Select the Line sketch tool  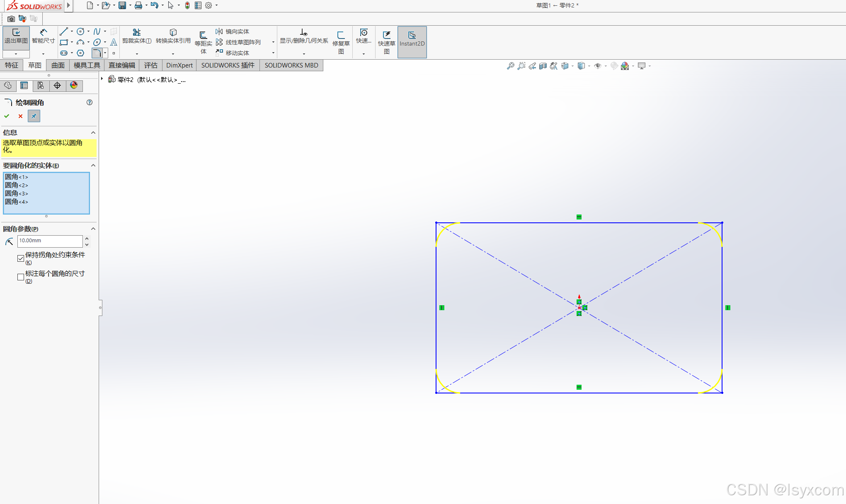pos(63,31)
